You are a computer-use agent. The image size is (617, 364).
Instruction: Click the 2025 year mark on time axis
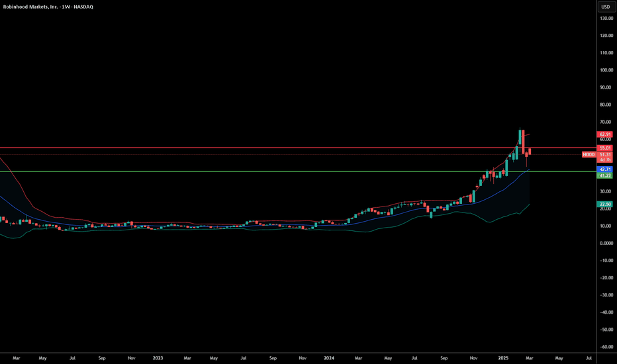point(501,358)
